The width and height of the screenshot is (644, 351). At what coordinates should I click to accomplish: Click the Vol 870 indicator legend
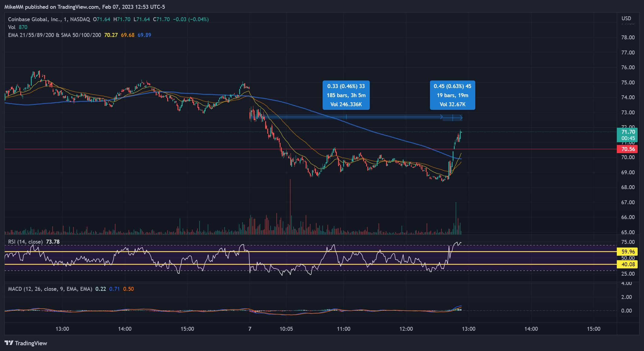18,27
